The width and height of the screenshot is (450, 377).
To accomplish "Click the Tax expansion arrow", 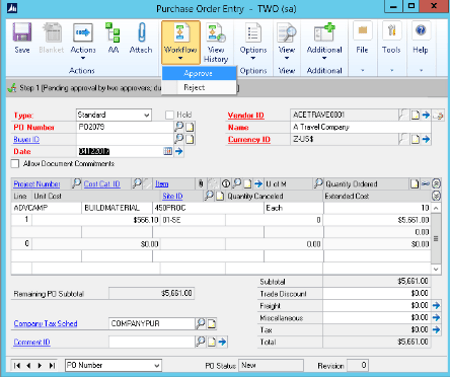I will click(x=436, y=330).
